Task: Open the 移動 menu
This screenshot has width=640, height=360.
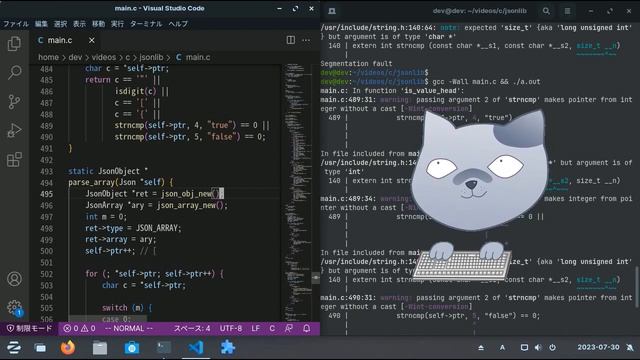Action: 98,24
